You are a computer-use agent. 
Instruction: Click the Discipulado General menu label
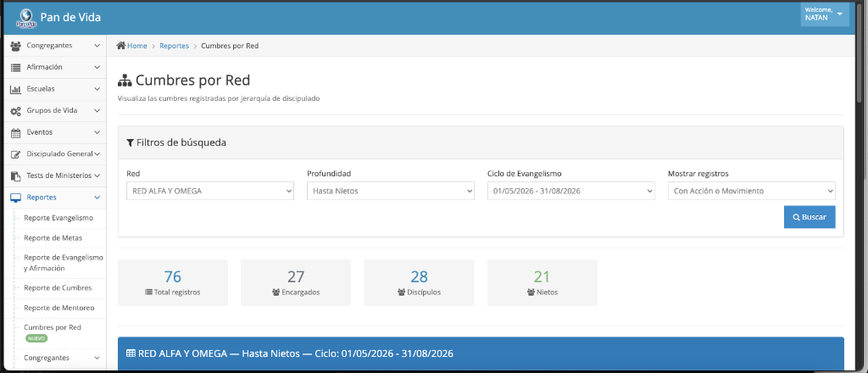[60, 154]
